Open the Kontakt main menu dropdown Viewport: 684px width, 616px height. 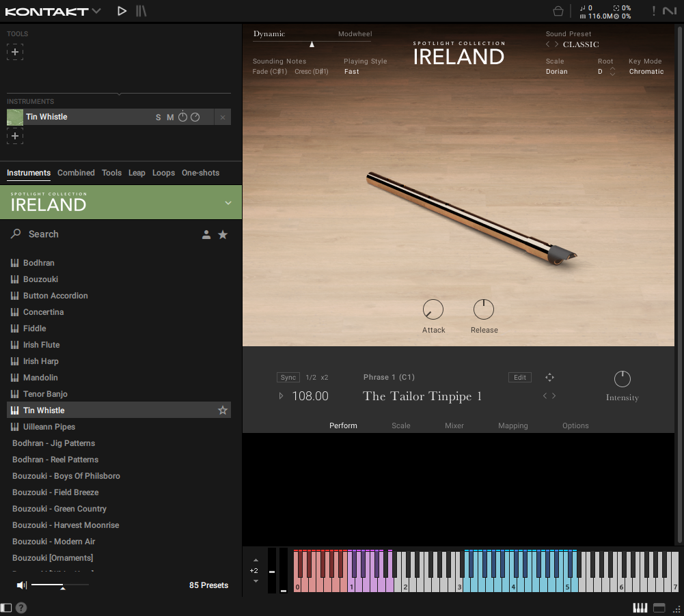pos(96,11)
